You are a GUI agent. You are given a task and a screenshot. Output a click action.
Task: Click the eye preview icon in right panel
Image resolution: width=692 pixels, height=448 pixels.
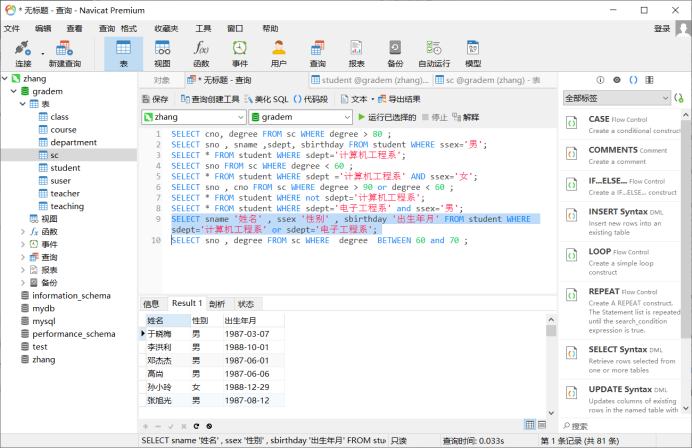[617, 80]
